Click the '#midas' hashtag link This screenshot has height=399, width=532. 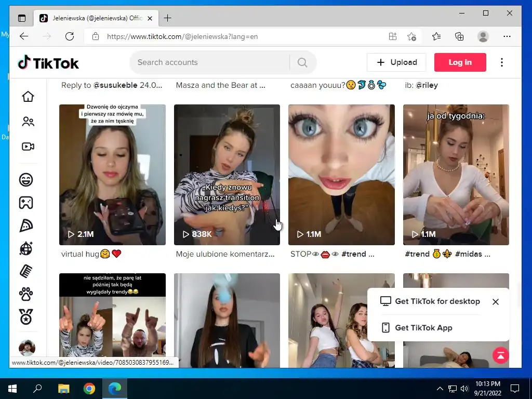468,254
